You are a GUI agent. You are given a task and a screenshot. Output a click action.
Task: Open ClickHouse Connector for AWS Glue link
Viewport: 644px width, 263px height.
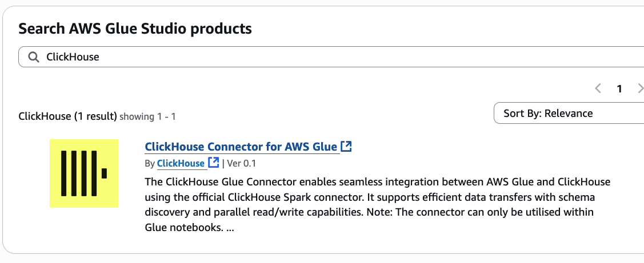click(241, 147)
